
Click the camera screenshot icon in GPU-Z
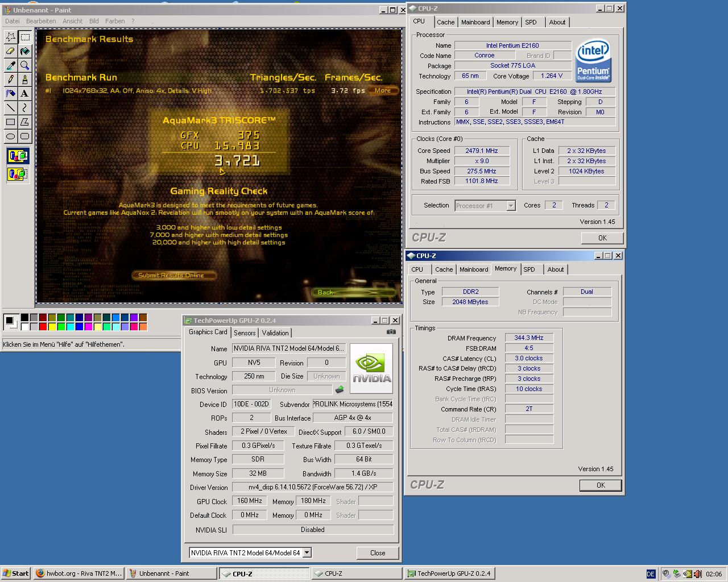pos(391,332)
